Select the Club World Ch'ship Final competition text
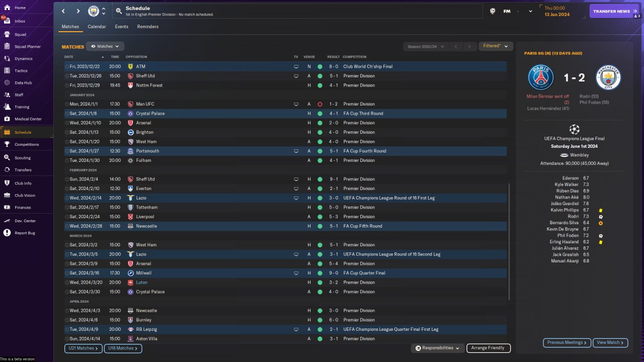The height and width of the screenshot is (362, 644). point(368,66)
